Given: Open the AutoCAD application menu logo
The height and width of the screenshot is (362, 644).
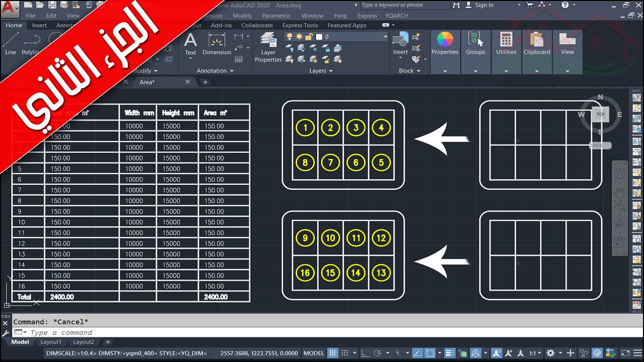Looking at the screenshot, I should pyautogui.click(x=10, y=9).
